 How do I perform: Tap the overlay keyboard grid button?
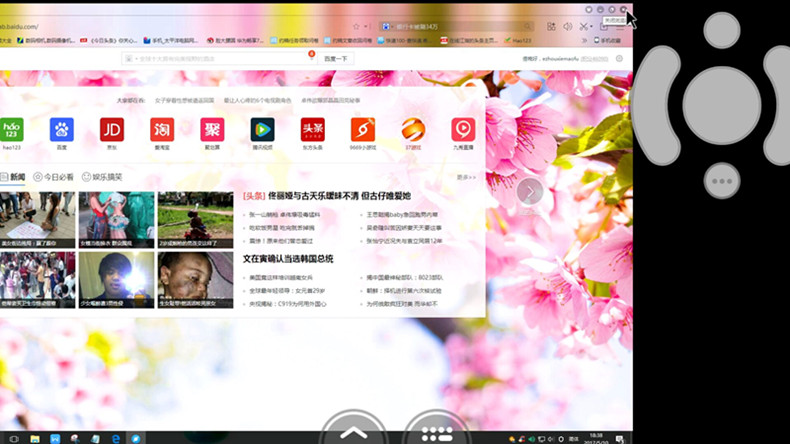point(437,427)
